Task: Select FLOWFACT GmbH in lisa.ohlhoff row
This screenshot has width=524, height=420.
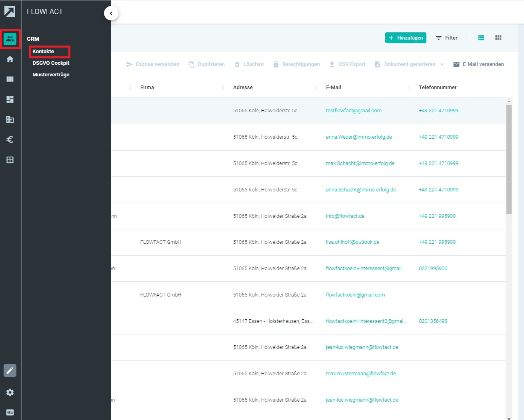Action: pos(161,242)
